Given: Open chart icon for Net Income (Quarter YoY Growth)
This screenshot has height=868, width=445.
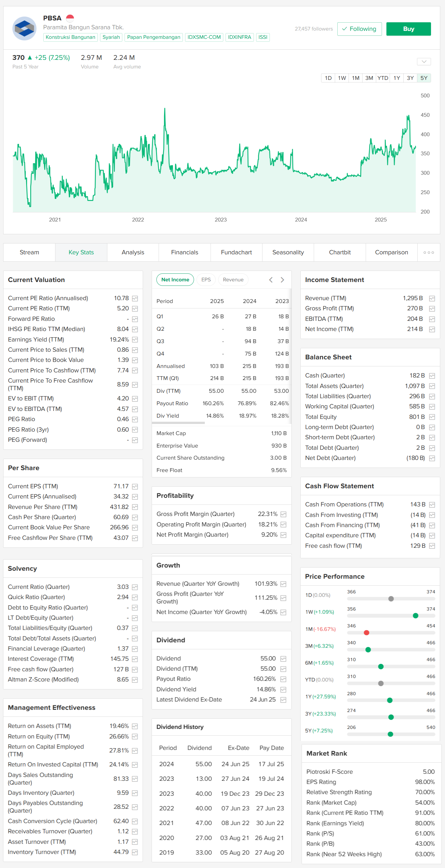Looking at the screenshot, I should (x=283, y=612).
